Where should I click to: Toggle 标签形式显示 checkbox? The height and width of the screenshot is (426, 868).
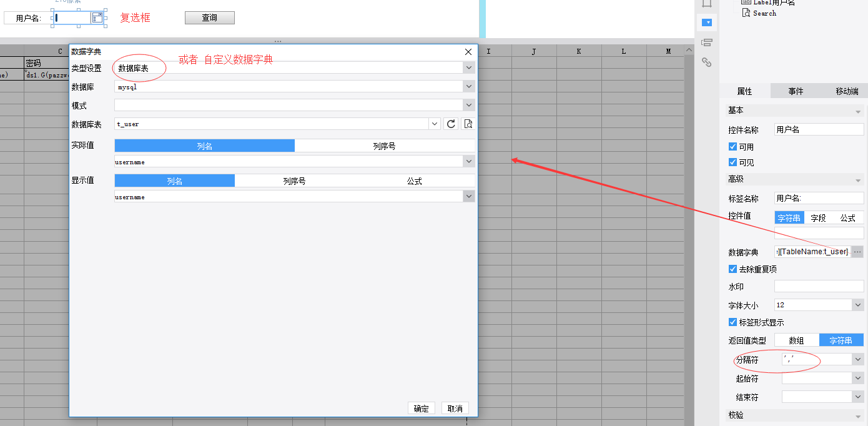pos(733,322)
